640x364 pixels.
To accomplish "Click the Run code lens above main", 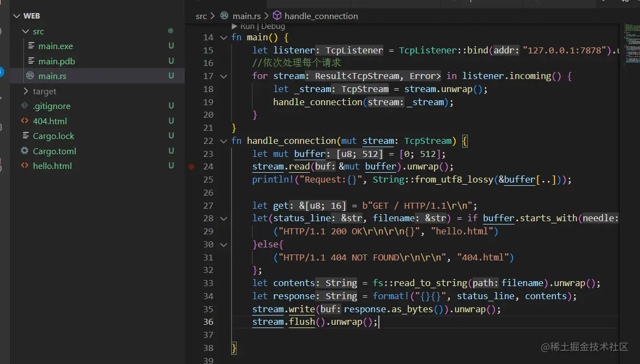I will (x=247, y=26).
